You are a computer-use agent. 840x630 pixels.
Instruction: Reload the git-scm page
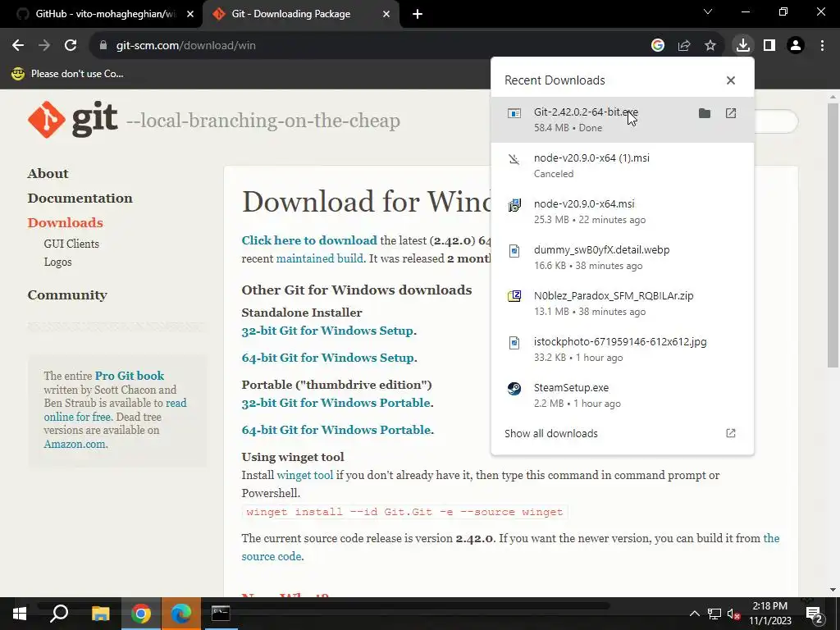point(71,46)
